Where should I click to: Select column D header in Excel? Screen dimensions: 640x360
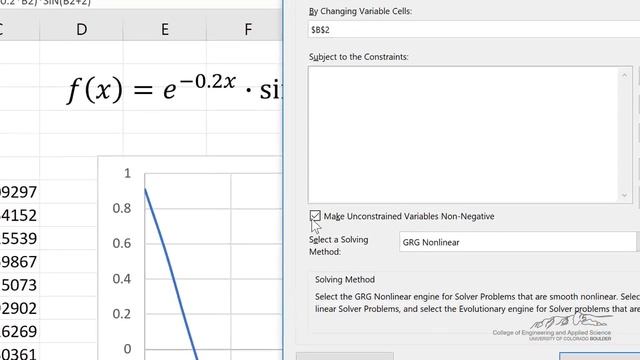tap(81, 29)
